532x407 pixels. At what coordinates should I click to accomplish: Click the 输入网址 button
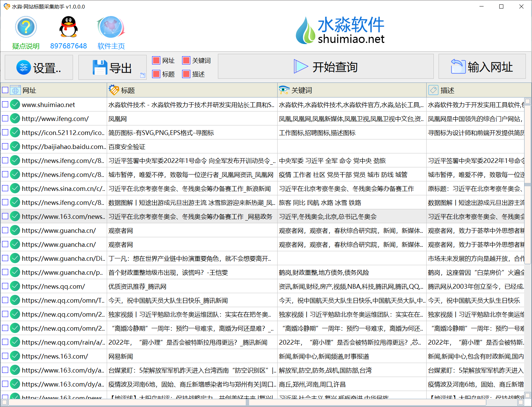coord(482,66)
